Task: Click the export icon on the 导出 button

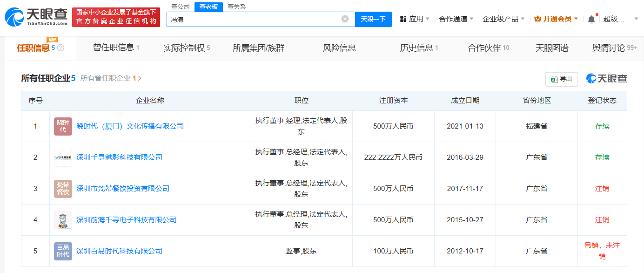Action: coord(554,79)
